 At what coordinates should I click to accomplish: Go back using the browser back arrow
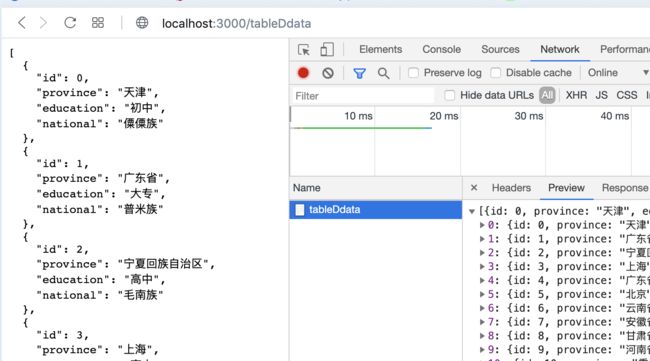coord(22,23)
